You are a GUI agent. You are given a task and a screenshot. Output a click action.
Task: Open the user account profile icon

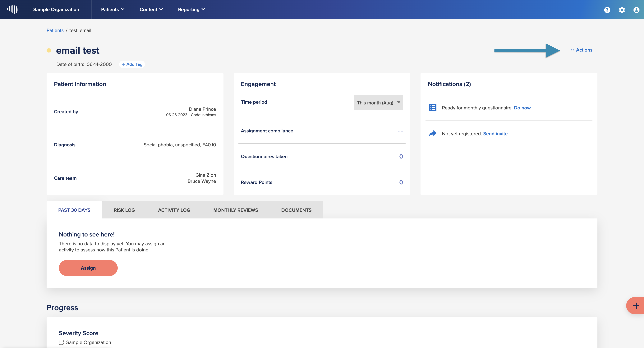point(636,10)
